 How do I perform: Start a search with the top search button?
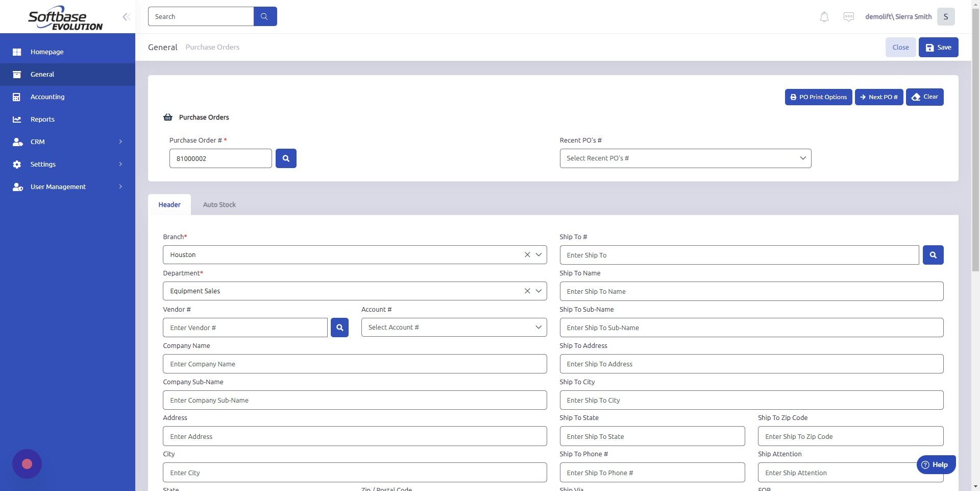coord(264,16)
